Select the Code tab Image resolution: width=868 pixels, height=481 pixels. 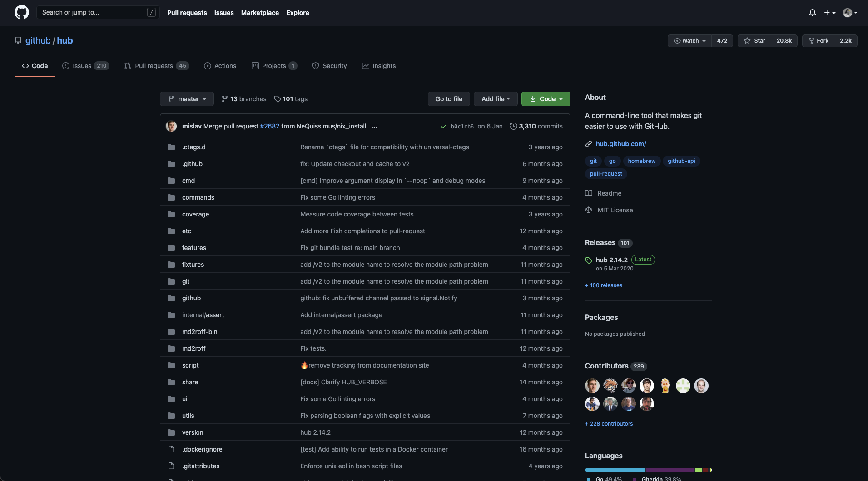[x=35, y=66]
